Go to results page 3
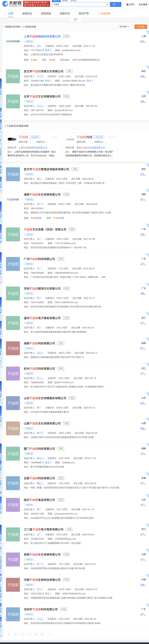The width and height of the screenshot is (149, 644). coord(22,634)
